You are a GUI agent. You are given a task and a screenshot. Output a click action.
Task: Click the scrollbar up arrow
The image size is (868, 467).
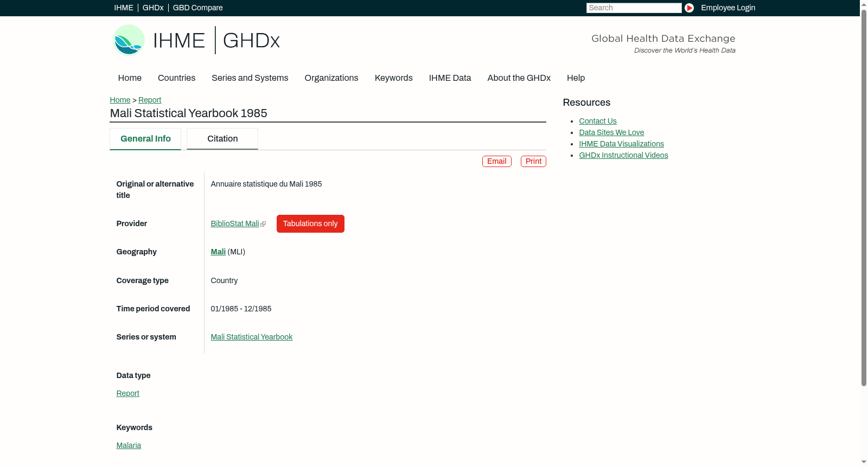pos(864,4)
